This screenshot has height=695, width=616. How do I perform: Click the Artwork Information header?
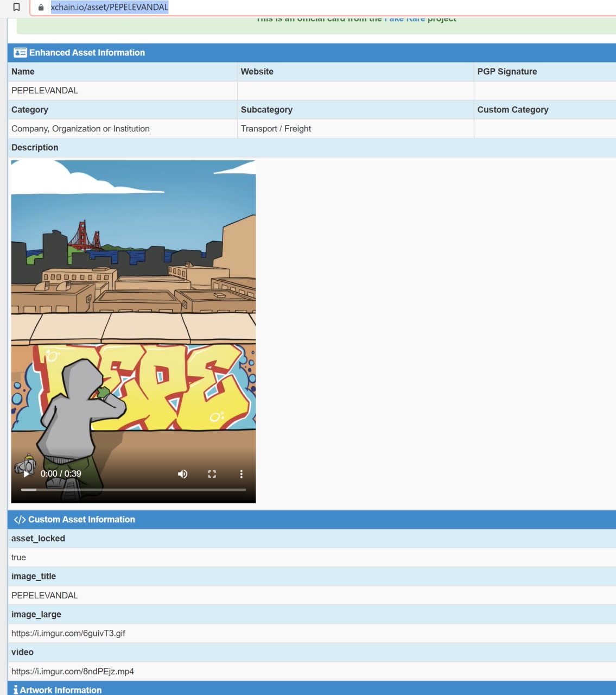point(312,688)
